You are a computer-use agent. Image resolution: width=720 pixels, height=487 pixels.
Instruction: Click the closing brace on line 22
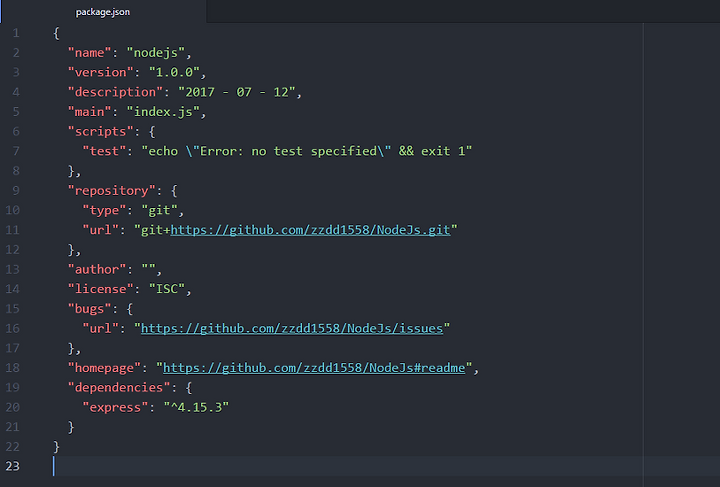point(56,447)
